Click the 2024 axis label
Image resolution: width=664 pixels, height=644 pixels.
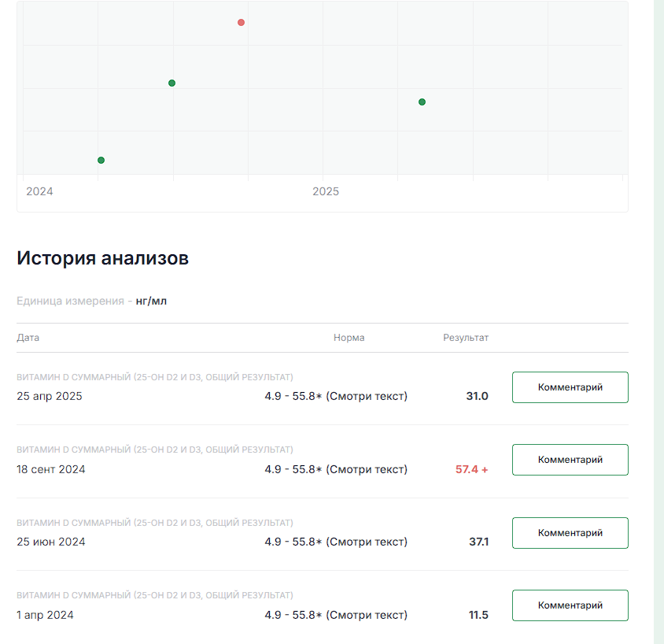(39, 191)
